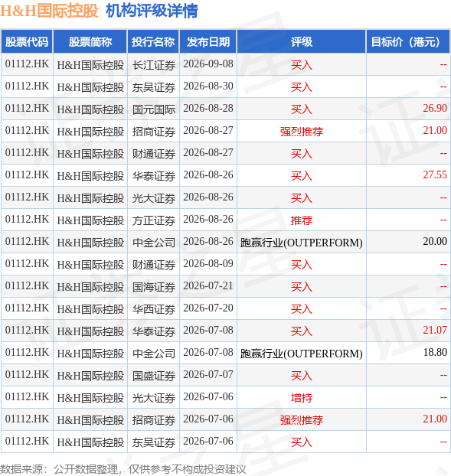Viewport: 451px width, 476px height.
Task: Click the 股票代码 column header
Action: point(27,41)
